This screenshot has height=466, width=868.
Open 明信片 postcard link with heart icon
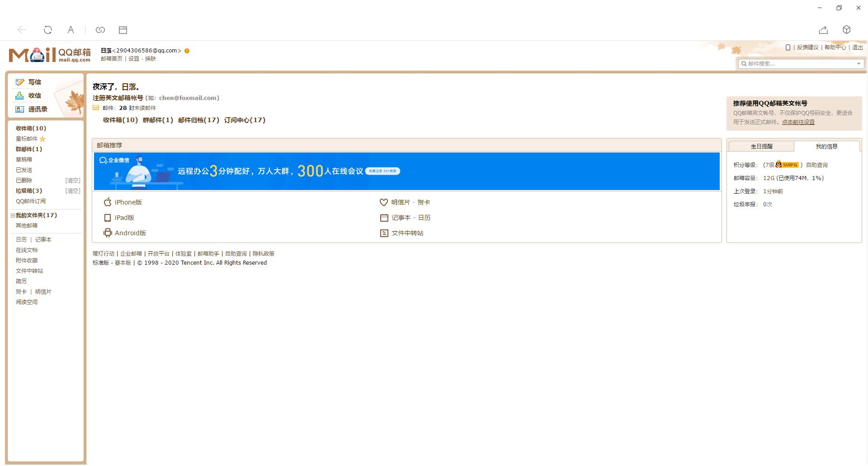pyautogui.click(x=400, y=202)
